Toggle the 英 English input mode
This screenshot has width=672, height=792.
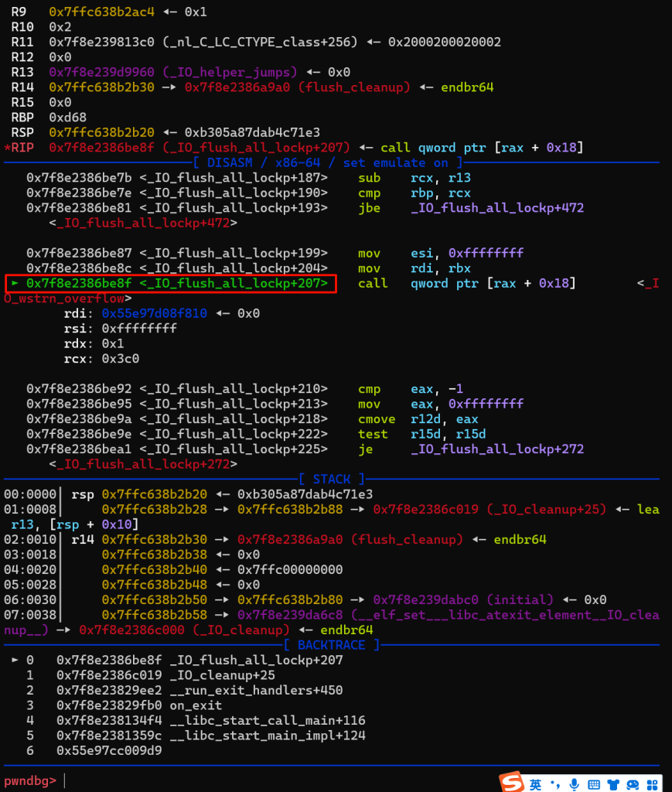pos(535,782)
